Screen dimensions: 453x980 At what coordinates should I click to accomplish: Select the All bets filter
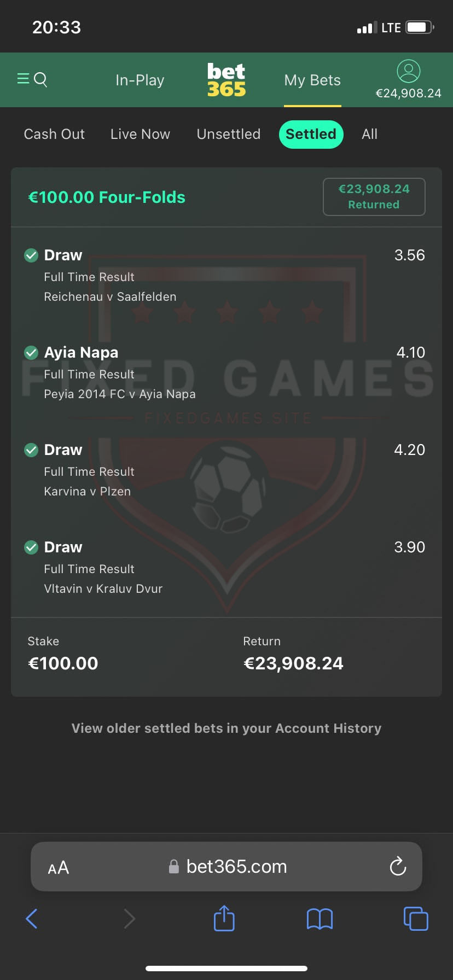(369, 134)
